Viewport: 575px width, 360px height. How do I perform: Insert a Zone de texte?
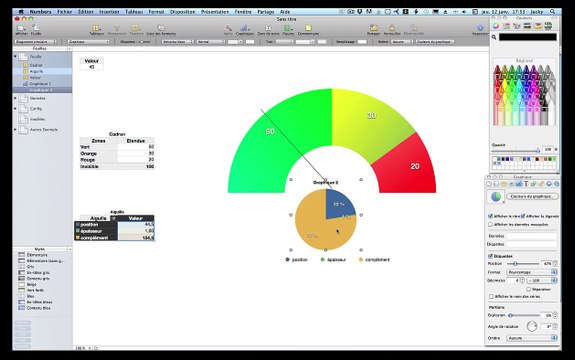pyautogui.click(x=268, y=30)
